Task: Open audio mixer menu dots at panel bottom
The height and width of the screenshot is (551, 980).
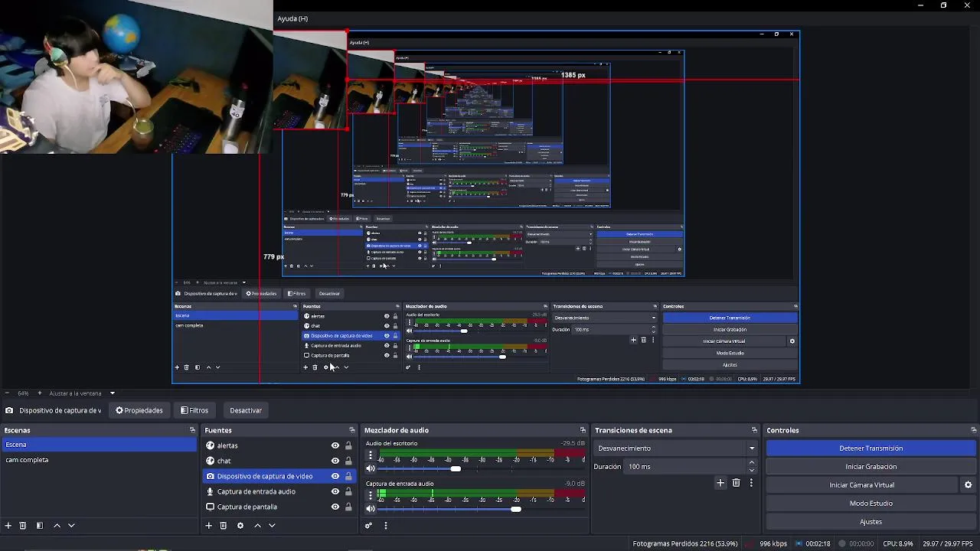Action: coord(386,526)
